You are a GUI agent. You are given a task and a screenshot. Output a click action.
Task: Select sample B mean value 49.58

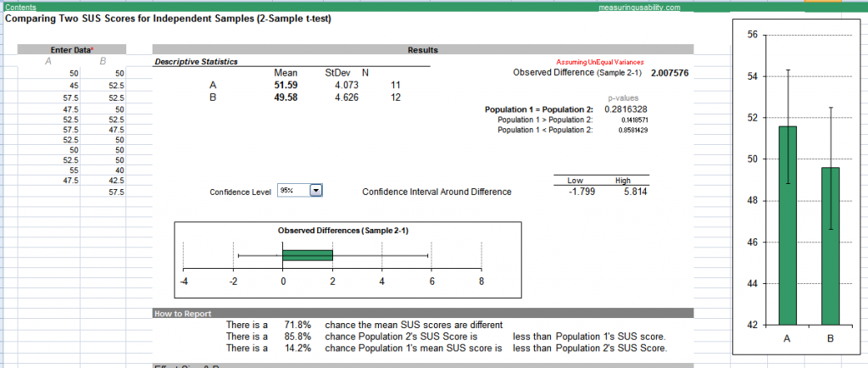286,98
